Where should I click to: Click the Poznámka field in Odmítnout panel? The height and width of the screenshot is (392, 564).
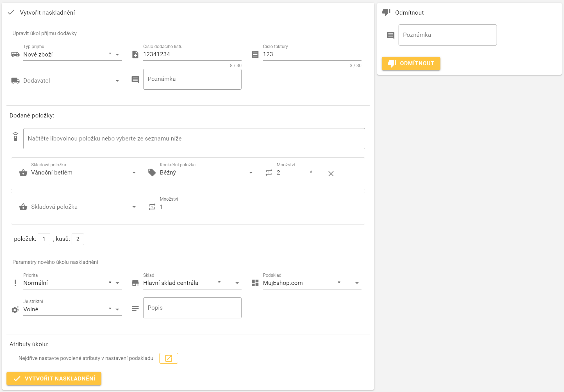coord(447,35)
